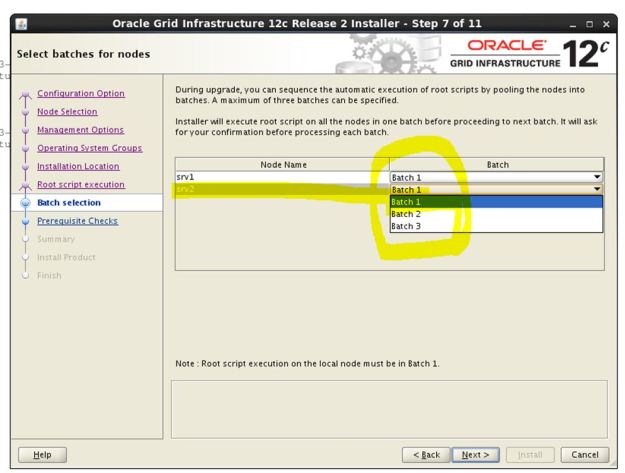
Task: Collapse the srv2 batch dropdown arrow
Action: tap(597, 189)
